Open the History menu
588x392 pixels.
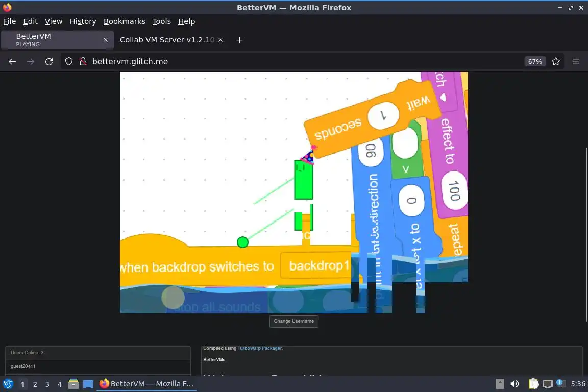point(83,21)
